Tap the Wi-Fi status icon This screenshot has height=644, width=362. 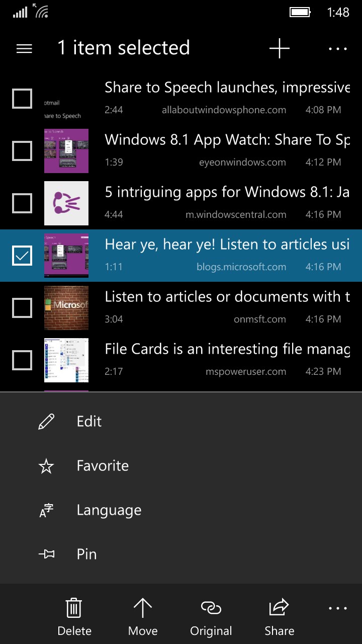click(x=42, y=11)
